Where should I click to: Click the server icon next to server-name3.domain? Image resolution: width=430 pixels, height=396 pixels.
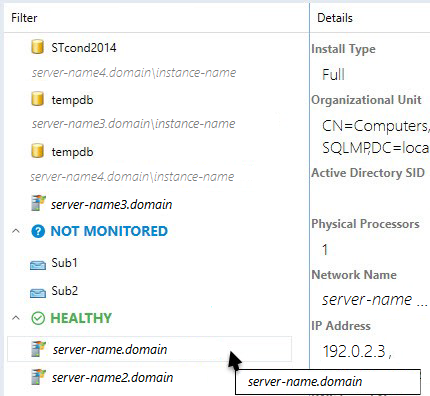pos(38,203)
